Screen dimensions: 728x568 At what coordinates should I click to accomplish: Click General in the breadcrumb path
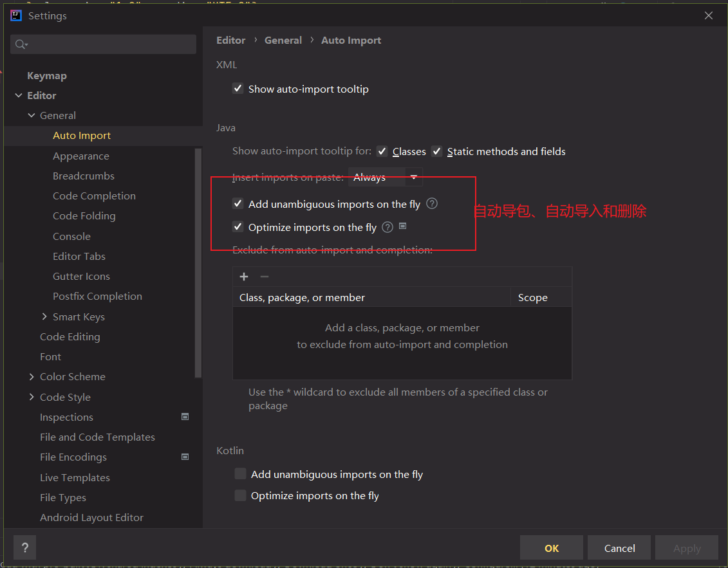tap(283, 40)
